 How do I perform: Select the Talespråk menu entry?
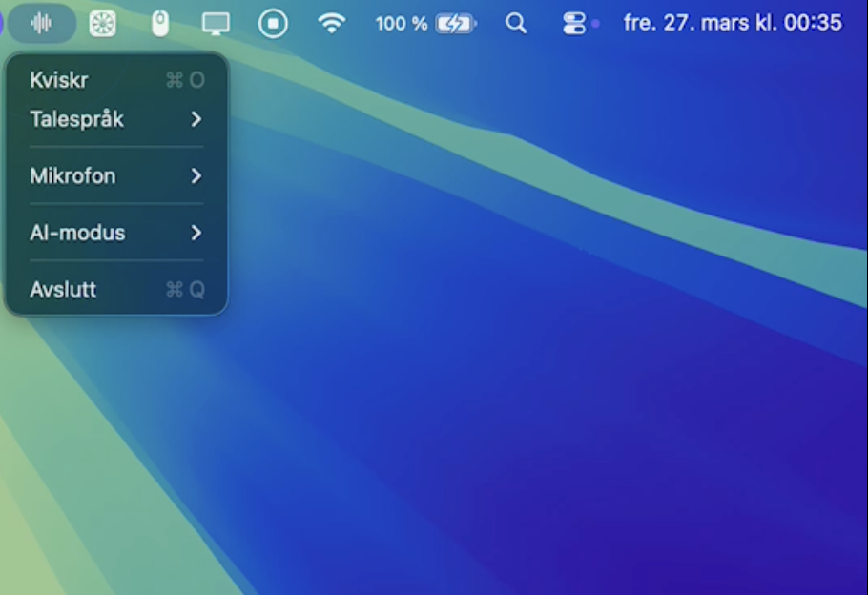77,119
